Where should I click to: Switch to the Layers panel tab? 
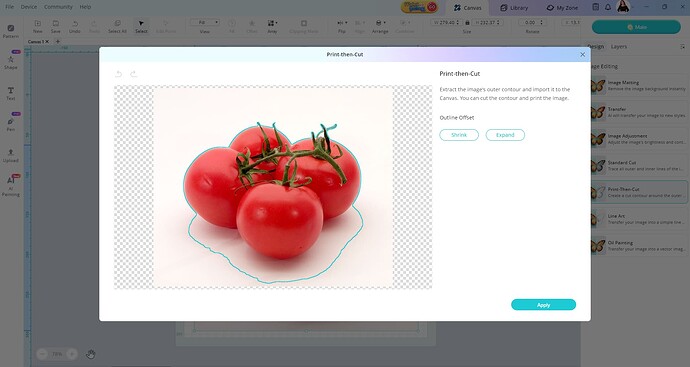(x=619, y=47)
